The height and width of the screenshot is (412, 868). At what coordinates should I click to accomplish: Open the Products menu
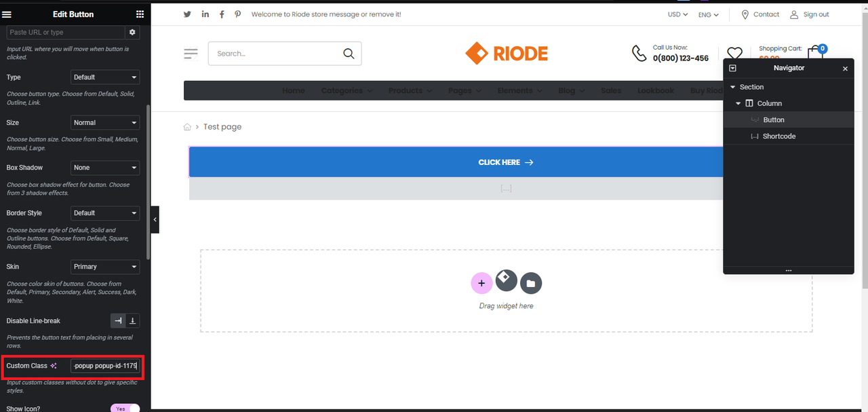(410, 90)
